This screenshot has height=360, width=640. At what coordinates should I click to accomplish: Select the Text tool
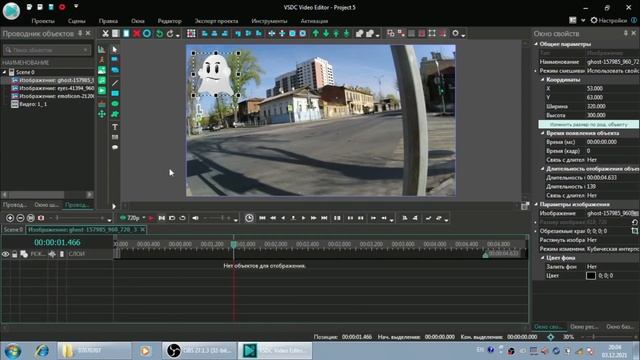115,127
